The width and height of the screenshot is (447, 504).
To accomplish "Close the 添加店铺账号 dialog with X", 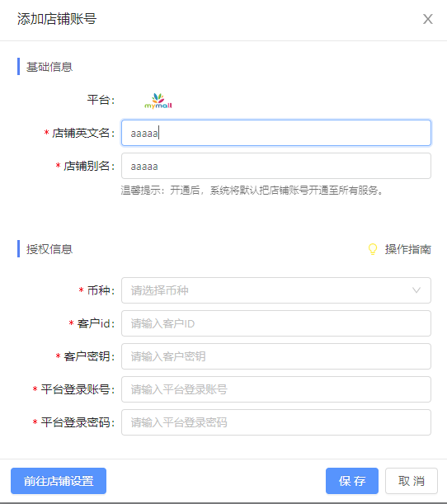I will click(x=428, y=19).
